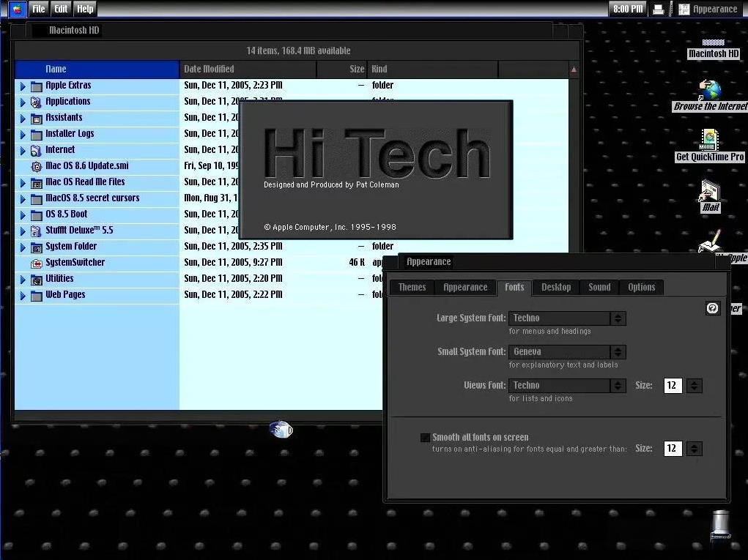Select the Installer Logs folder icon
This screenshot has height=560, width=748.
click(36, 135)
